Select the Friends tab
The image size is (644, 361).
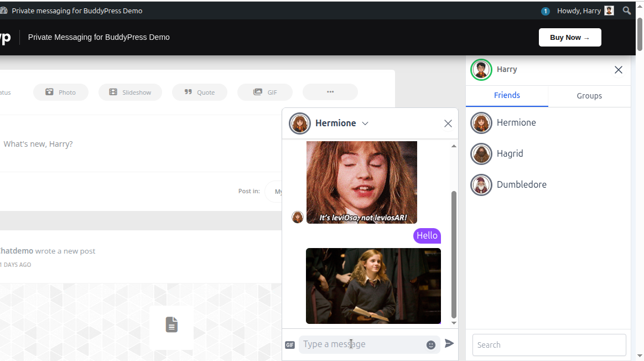[507, 95]
